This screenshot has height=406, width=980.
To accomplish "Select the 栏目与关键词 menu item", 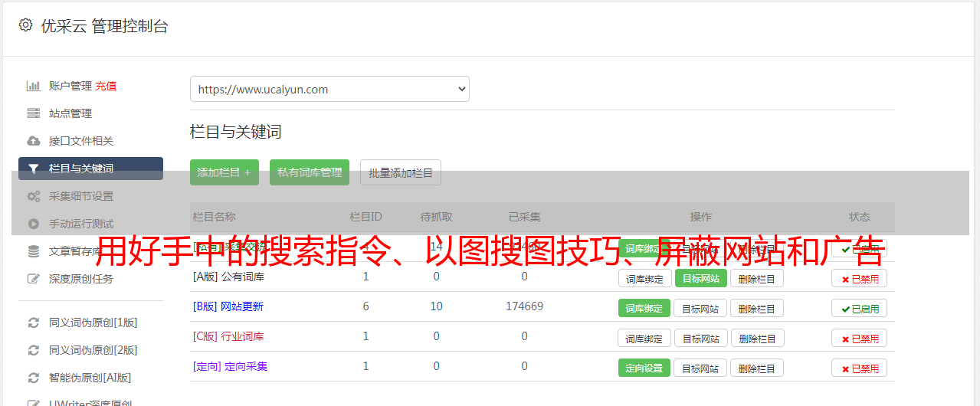I will (90, 169).
